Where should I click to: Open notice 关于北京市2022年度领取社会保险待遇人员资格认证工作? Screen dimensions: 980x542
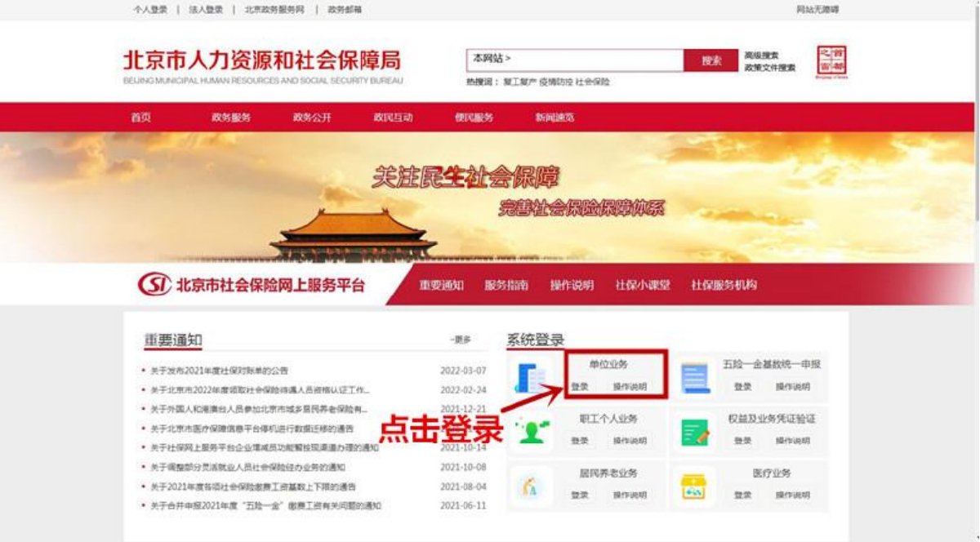(x=260, y=390)
